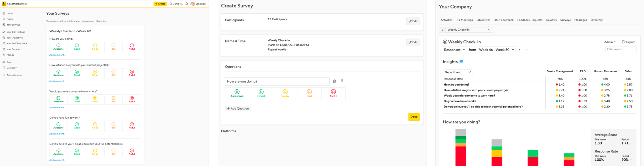Edit Participants in Create Survey
Image resolution: width=644 pixels, height=166 pixels.
413,21
